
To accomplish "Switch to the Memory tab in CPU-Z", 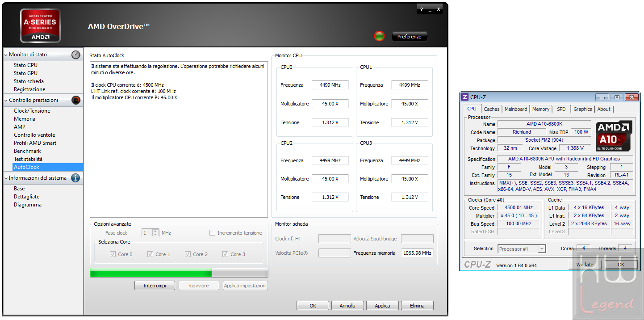I will coord(541,109).
